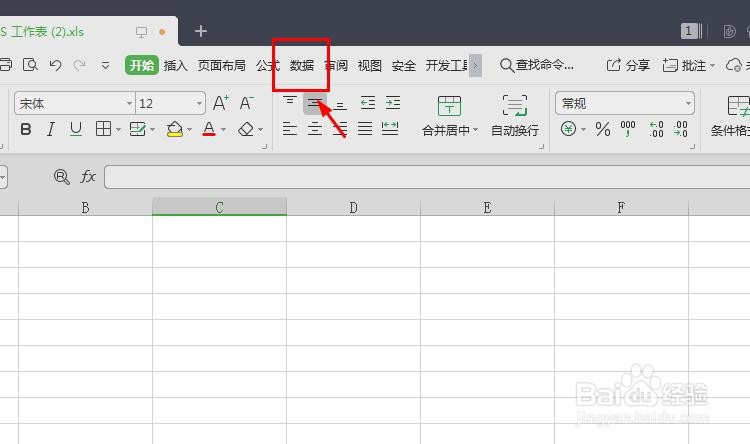Apply cell borders icon
The height and width of the screenshot is (444, 750).
103,129
